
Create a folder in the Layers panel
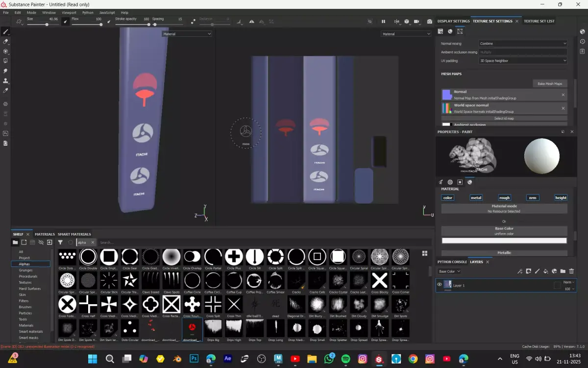click(x=563, y=271)
